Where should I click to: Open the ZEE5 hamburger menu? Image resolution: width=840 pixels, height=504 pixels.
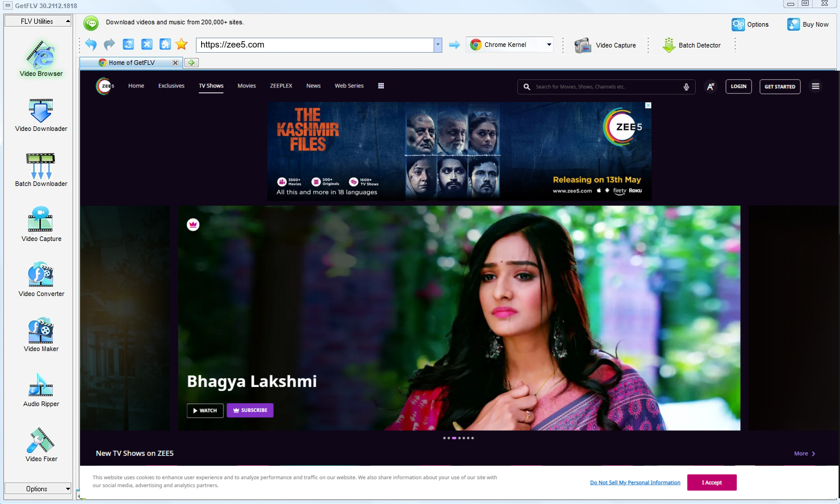[816, 86]
